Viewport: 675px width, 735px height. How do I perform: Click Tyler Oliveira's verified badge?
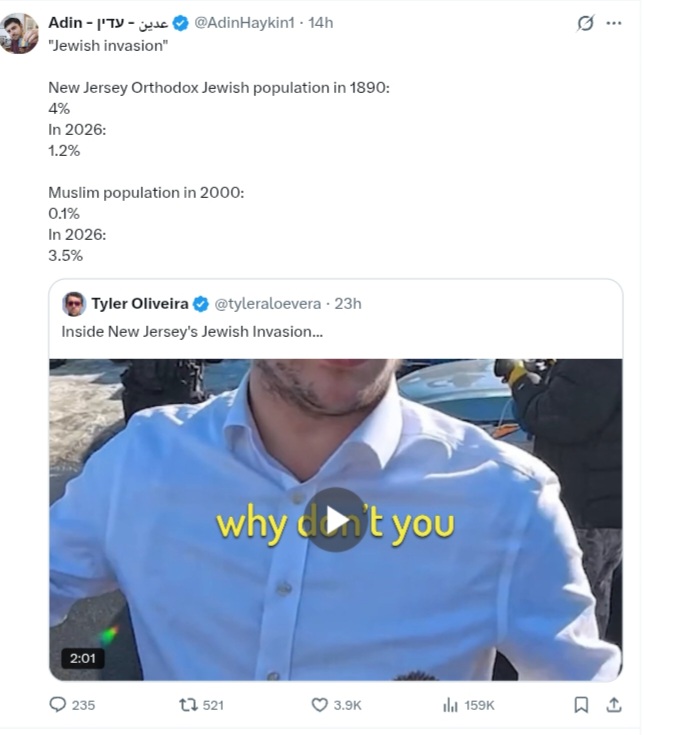click(200, 304)
